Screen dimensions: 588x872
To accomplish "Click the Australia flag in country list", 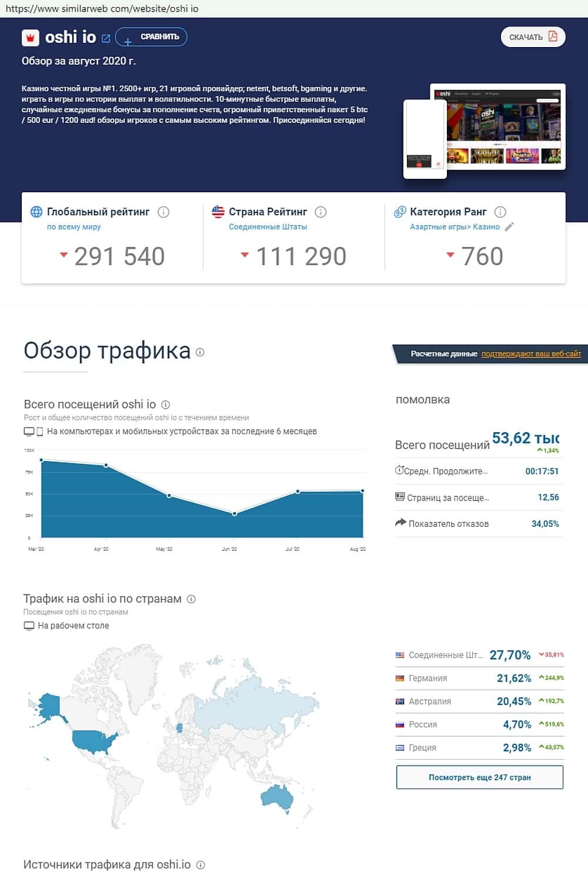I will point(400,701).
